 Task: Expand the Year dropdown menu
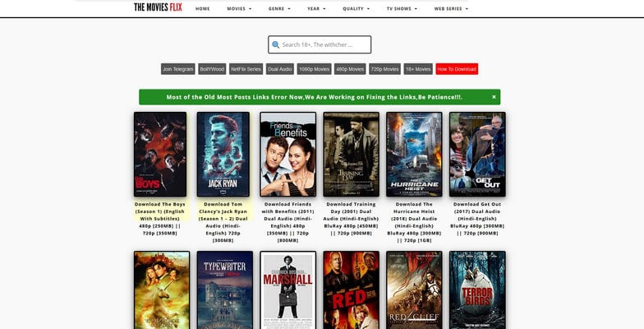pyautogui.click(x=316, y=8)
